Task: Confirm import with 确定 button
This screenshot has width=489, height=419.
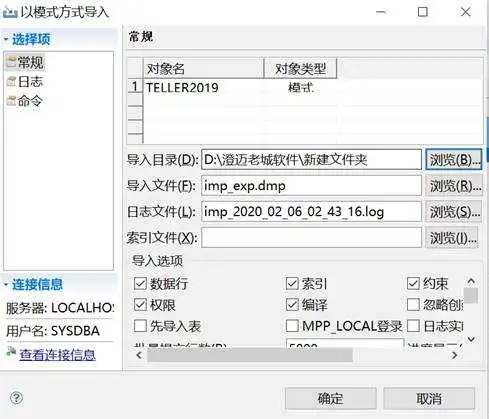Action: pyautogui.click(x=331, y=398)
